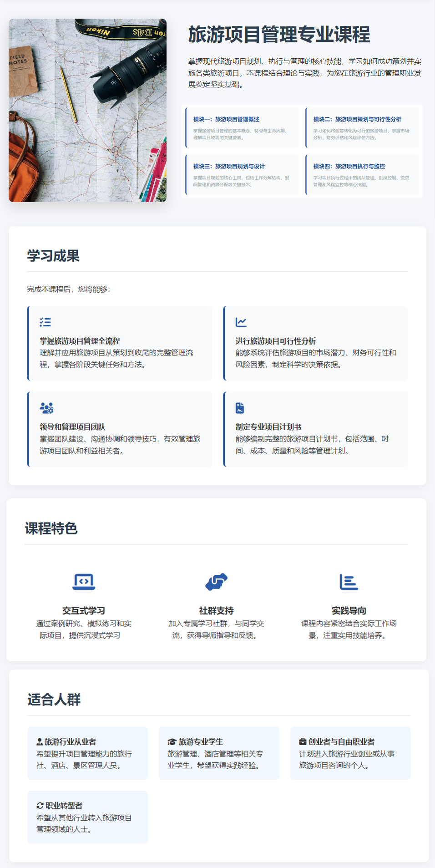Click the description 课程内容紧密结合实际工作场景
This screenshot has height=868, width=435.
pyautogui.click(x=349, y=629)
